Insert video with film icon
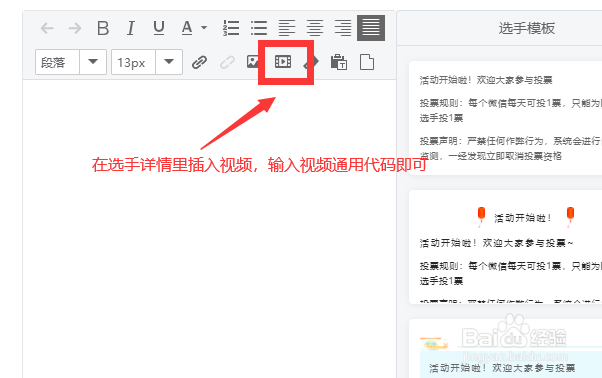Viewport: 602px width, 378px height. tap(283, 61)
